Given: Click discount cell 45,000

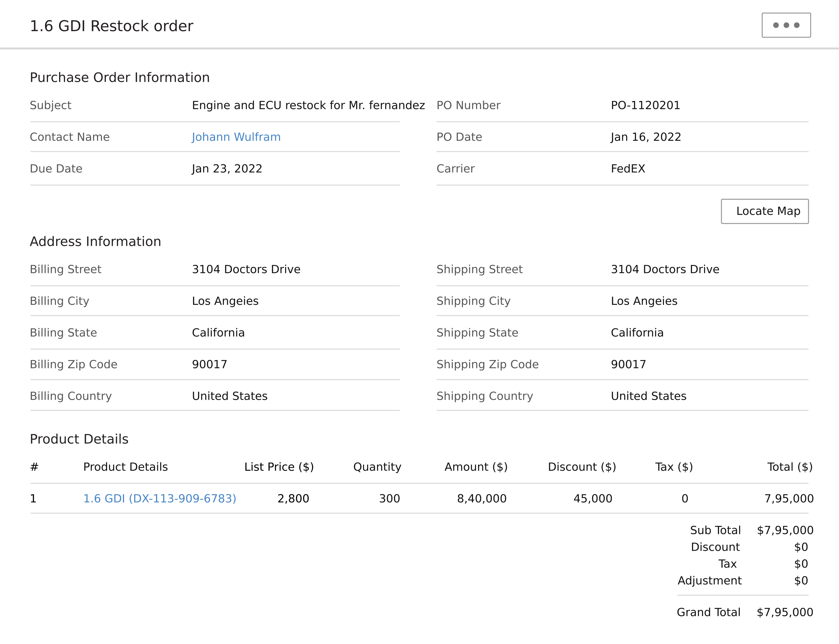Looking at the screenshot, I should (593, 498).
